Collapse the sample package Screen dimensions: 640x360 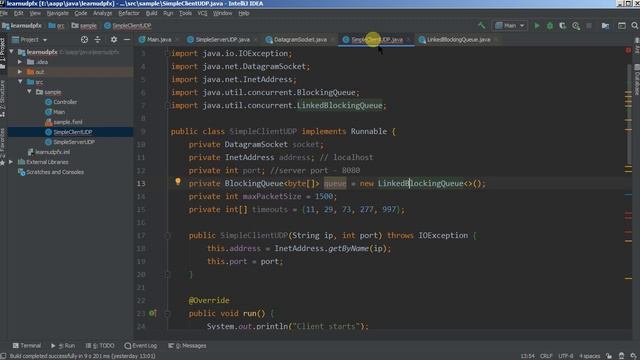point(29,92)
